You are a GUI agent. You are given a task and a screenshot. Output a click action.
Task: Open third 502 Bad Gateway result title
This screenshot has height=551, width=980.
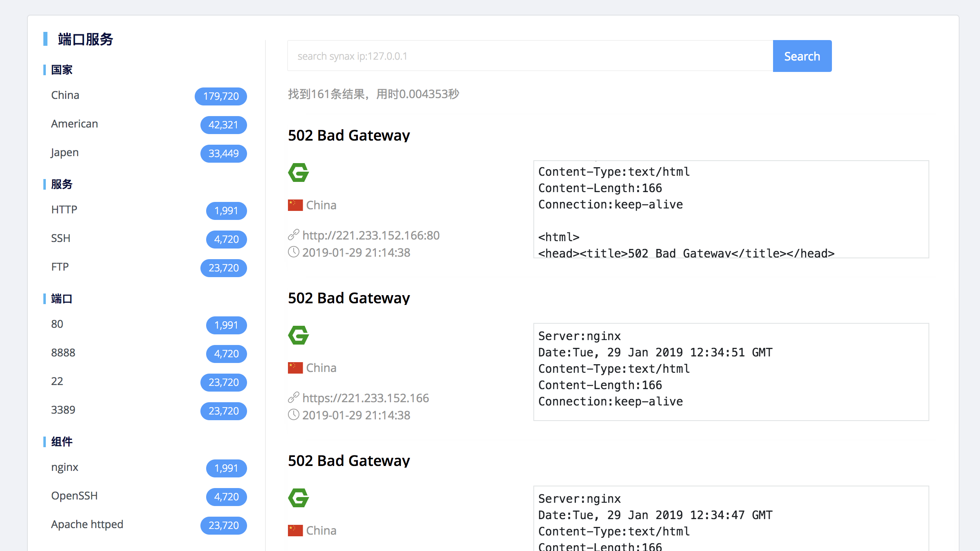pyautogui.click(x=349, y=461)
